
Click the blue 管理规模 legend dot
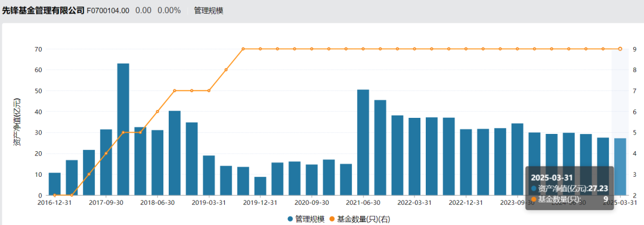[x=290, y=220]
